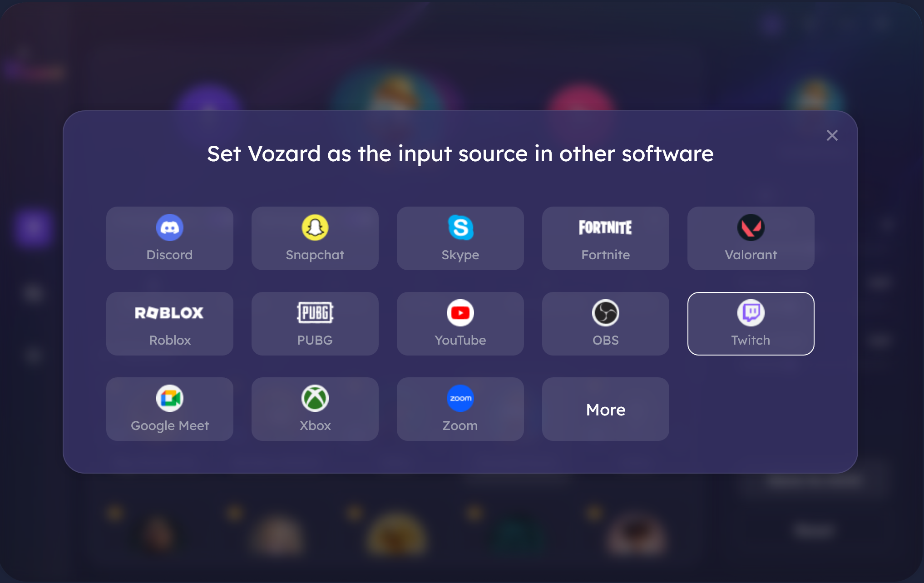Image resolution: width=924 pixels, height=583 pixels.
Task: Toggle Zoom platform selection on
Action: (460, 408)
